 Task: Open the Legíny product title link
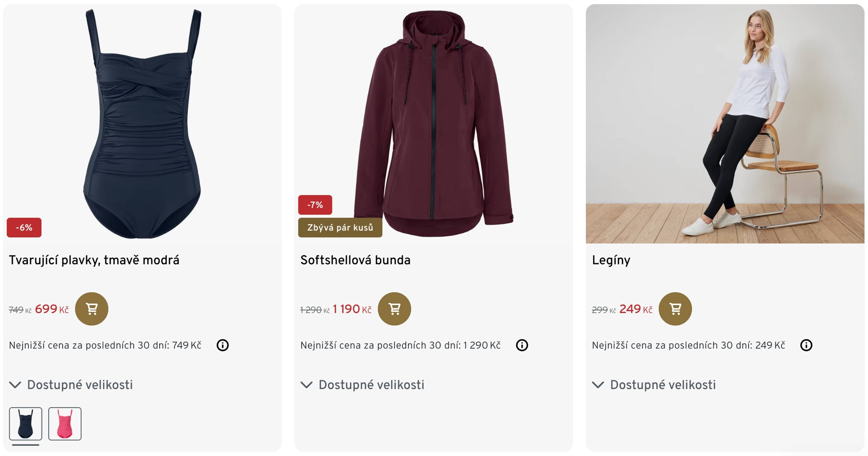(611, 260)
